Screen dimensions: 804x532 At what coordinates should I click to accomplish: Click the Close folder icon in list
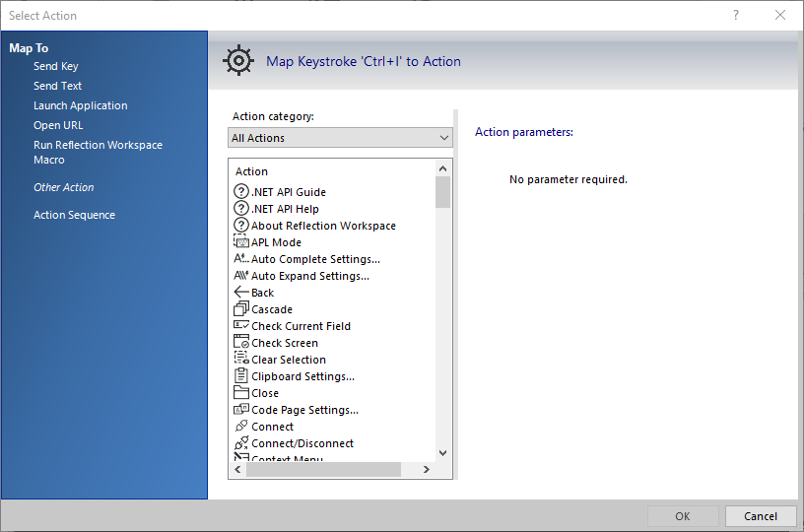(241, 392)
